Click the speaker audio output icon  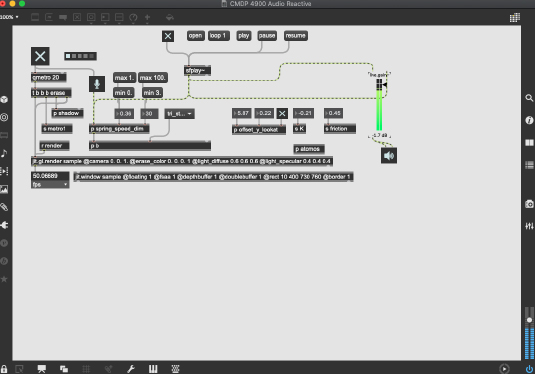[x=389, y=156]
